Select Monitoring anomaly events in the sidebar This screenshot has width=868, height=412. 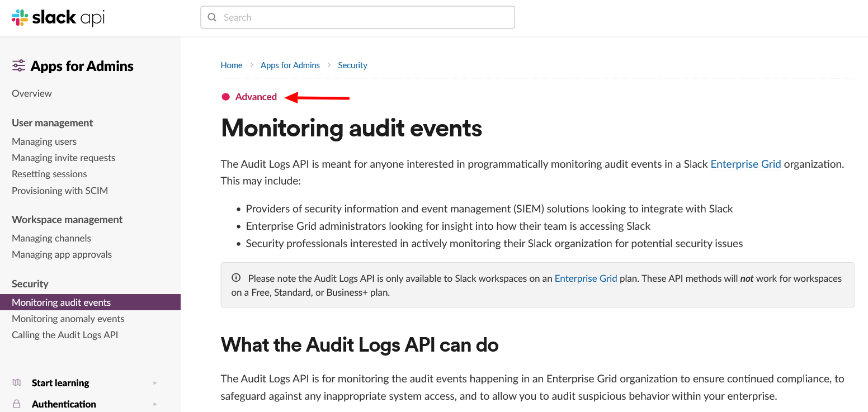point(68,319)
